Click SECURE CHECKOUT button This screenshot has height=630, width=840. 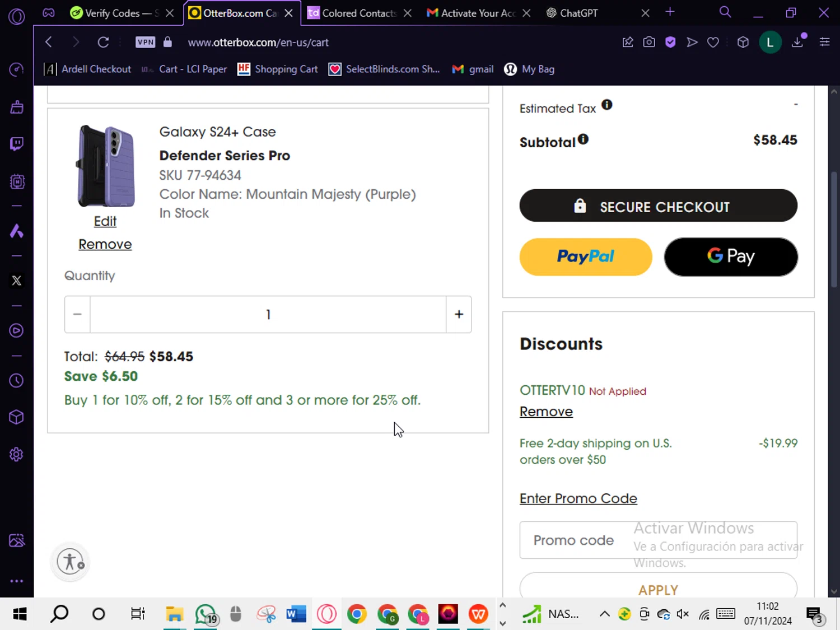pos(659,206)
